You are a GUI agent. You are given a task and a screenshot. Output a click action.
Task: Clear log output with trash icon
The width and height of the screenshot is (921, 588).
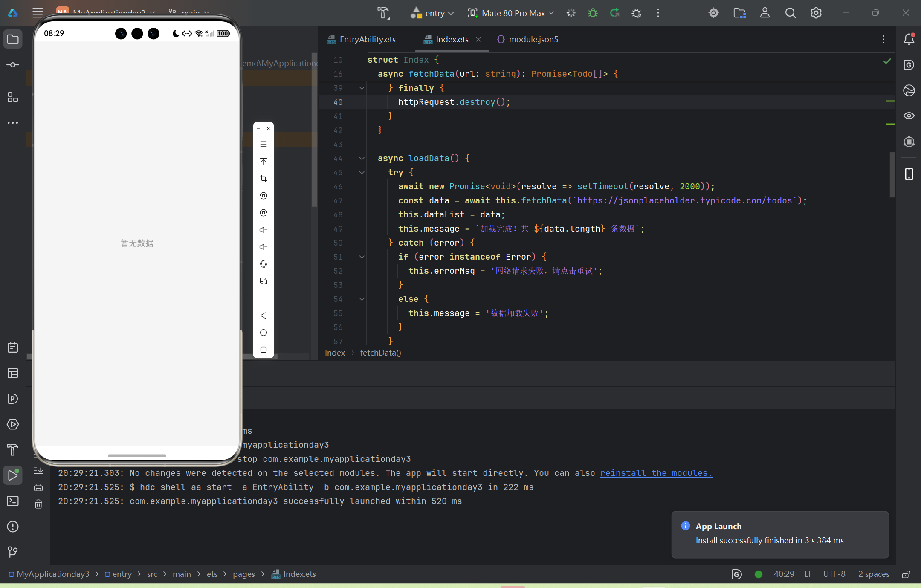(x=38, y=504)
